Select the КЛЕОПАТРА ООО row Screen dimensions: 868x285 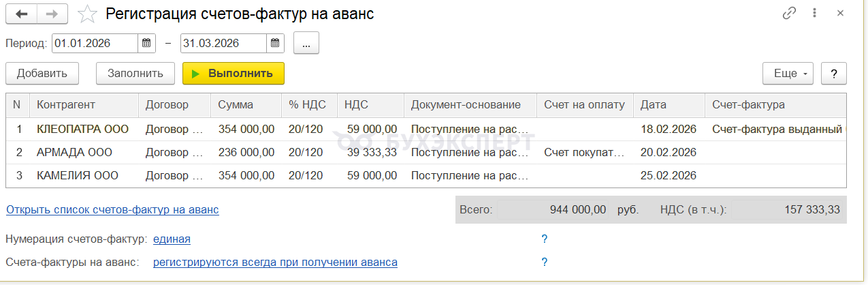426,128
